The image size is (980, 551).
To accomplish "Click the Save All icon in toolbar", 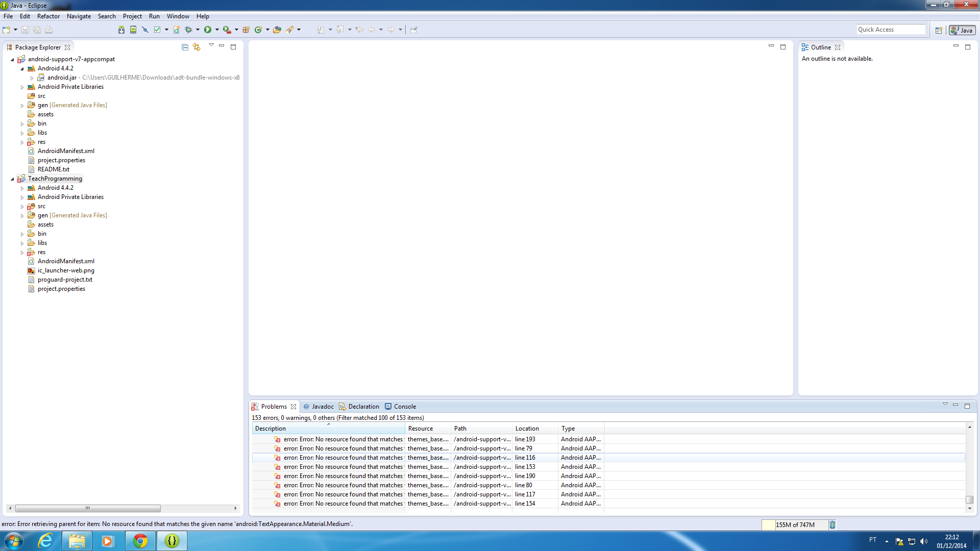I will pyautogui.click(x=37, y=29).
